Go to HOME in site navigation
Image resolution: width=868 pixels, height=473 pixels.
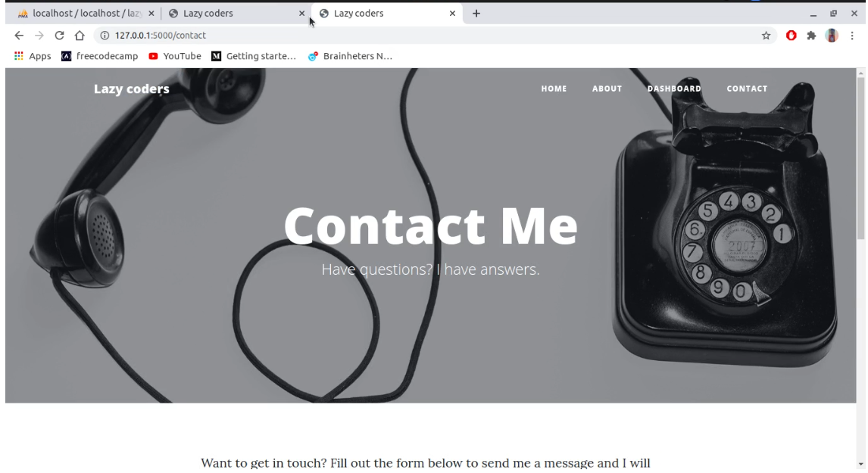point(554,89)
